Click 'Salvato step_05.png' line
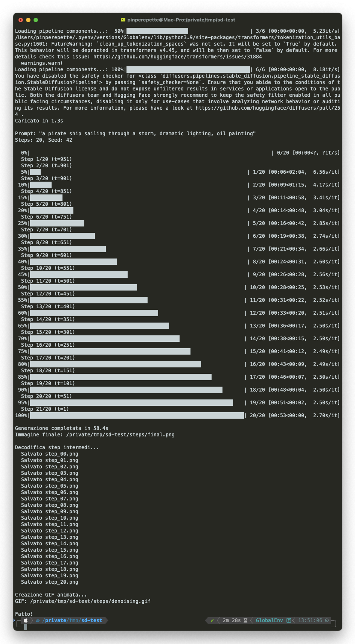 click(50, 486)
